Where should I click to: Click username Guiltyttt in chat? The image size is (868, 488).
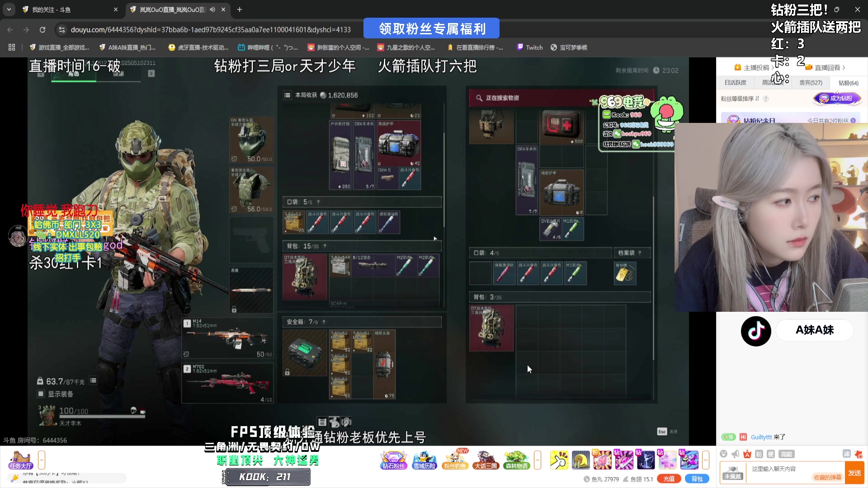(761, 437)
